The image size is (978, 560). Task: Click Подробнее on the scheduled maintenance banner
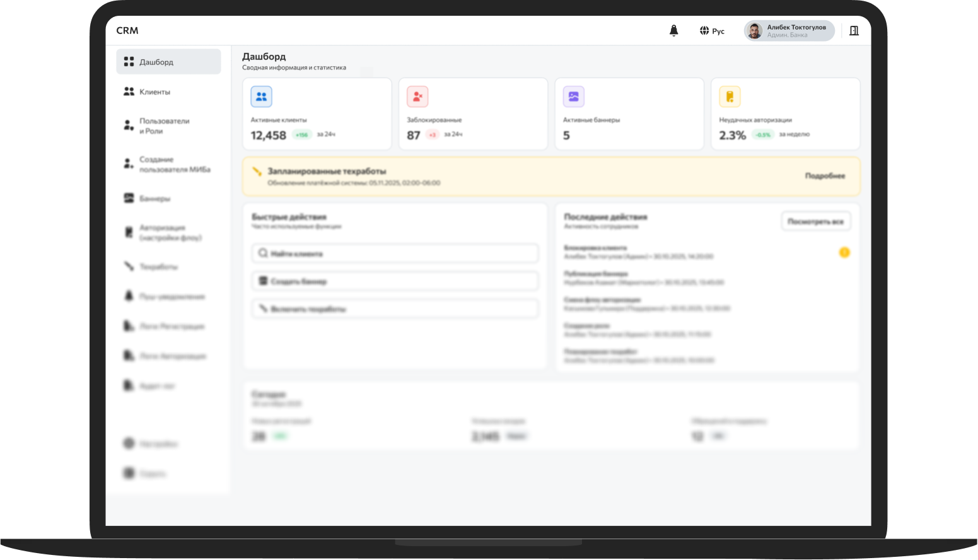tap(826, 176)
